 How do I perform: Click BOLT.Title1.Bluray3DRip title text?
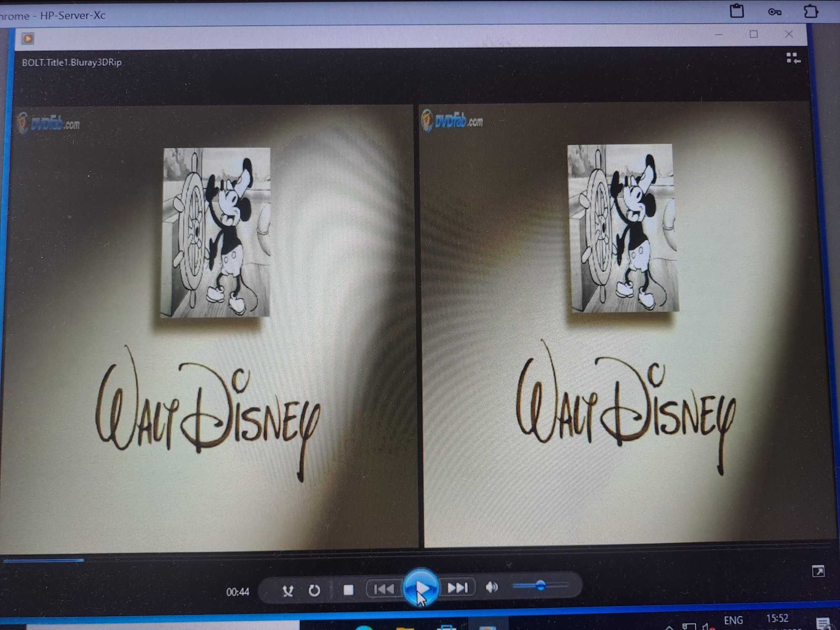(x=72, y=62)
